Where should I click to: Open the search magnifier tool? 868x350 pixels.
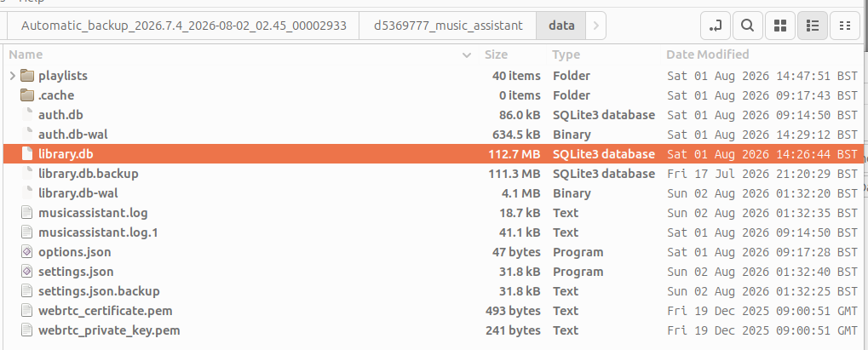coord(747,26)
